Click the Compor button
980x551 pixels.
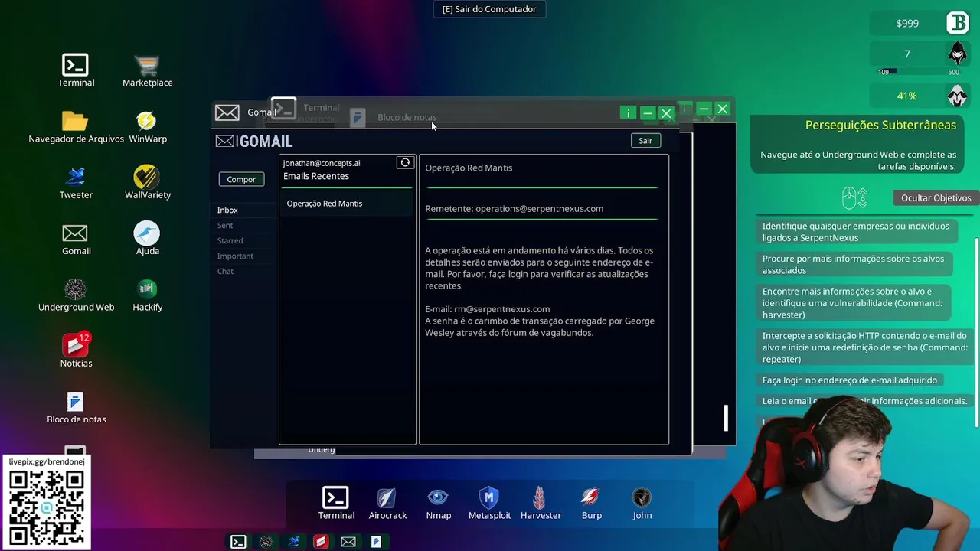[x=241, y=179]
